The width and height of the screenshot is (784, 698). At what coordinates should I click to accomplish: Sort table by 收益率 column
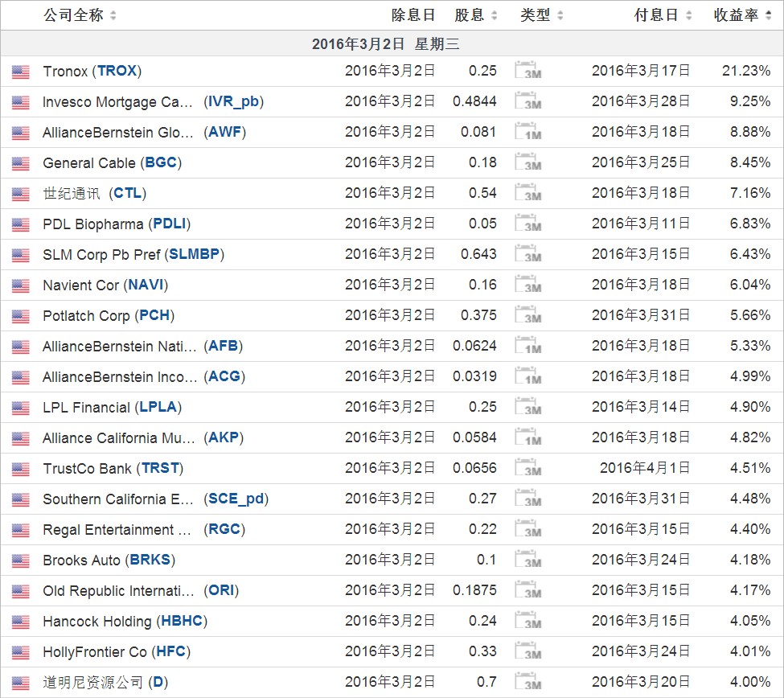[741, 15]
